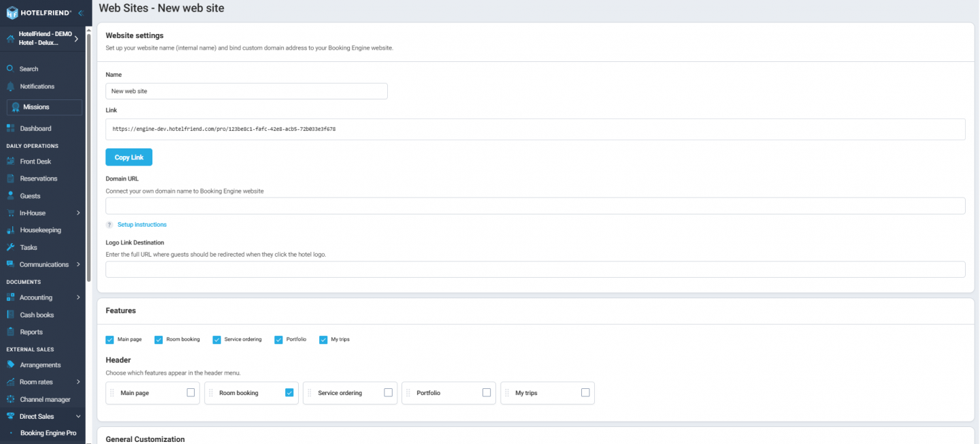Open the Tasks wrench icon
This screenshot has width=980, height=444.
[11, 247]
